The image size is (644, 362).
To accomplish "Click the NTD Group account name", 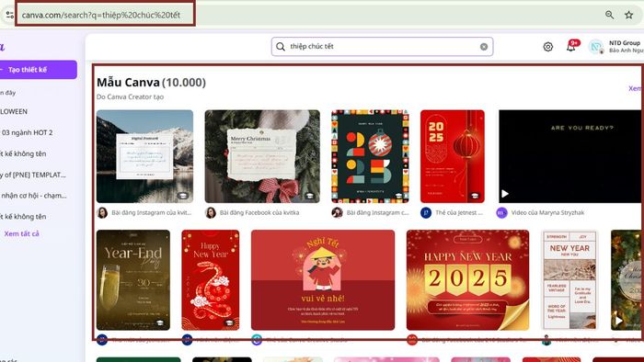I will 625,43.
